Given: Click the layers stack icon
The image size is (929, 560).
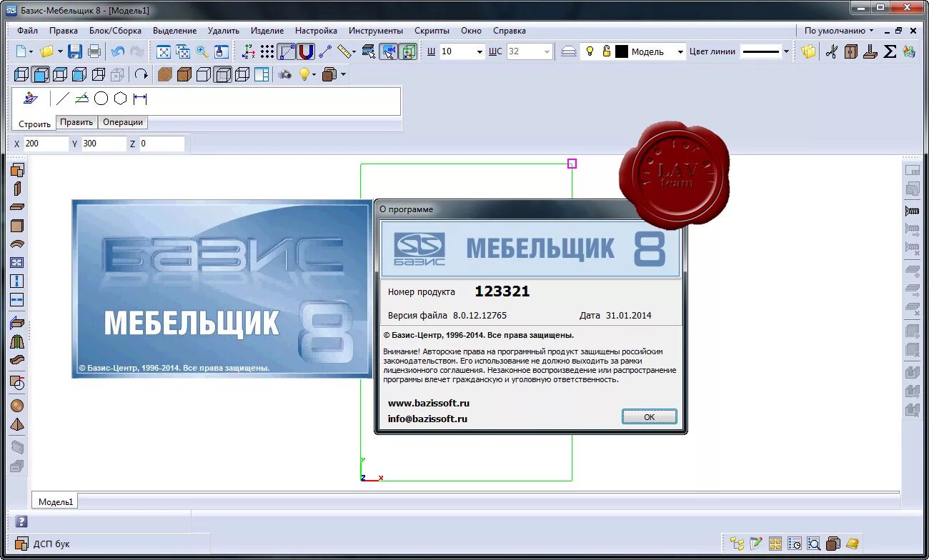Looking at the screenshot, I should pos(568,51).
